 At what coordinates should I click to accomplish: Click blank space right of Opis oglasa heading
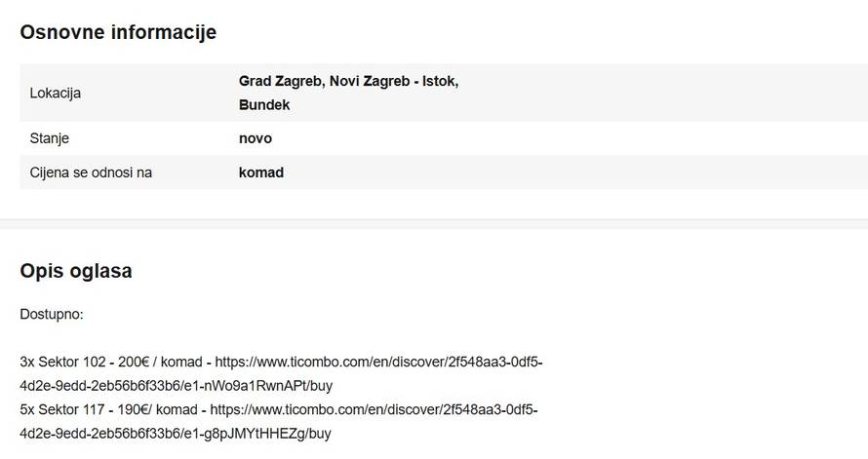coord(488,272)
